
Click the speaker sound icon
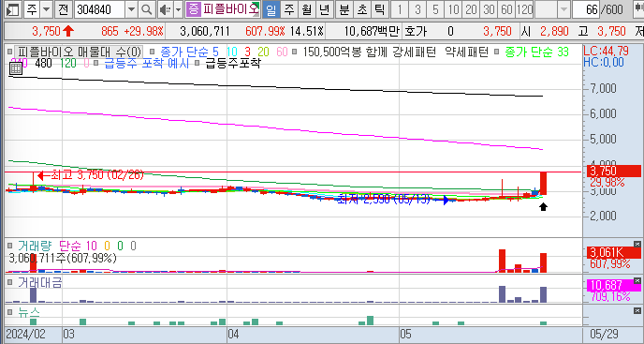pyautogui.click(x=165, y=9)
